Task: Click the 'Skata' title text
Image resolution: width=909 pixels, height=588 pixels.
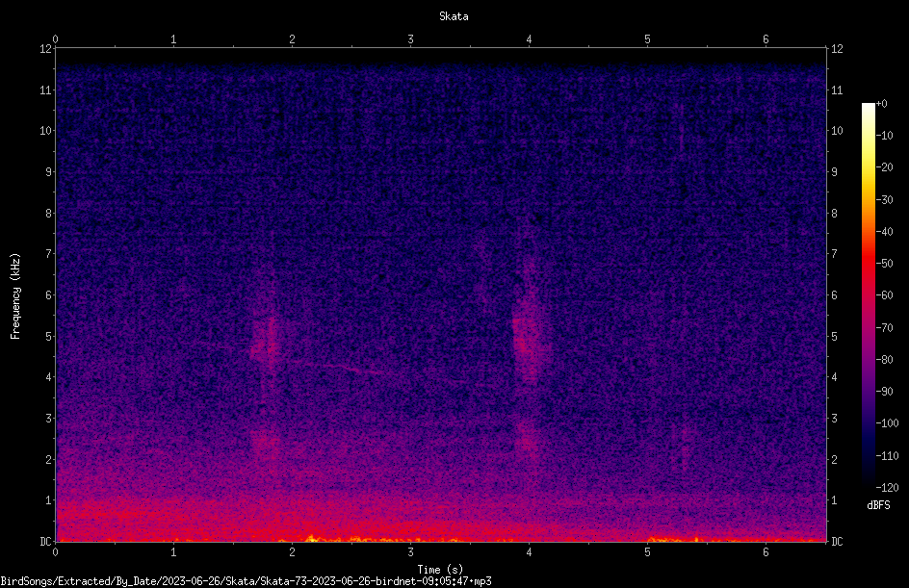Action: (454, 16)
